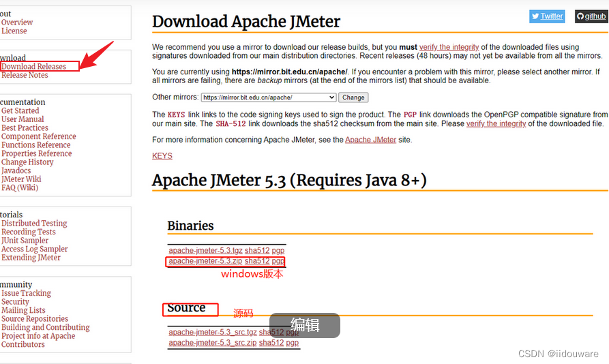609x364 pixels.
Task: Open FAQ (Wiki) link
Action: pos(20,187)
